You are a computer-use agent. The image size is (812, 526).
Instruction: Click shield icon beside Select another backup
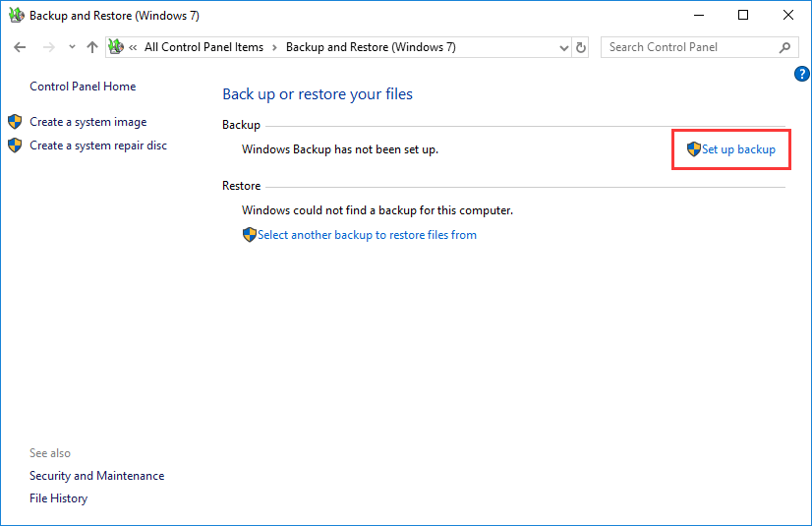(250, 235)
